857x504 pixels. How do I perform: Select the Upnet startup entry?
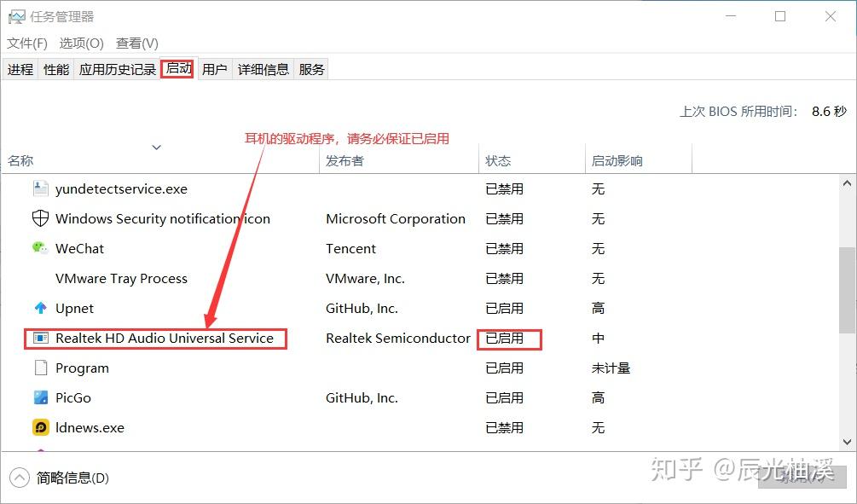(x=74, y=309)
